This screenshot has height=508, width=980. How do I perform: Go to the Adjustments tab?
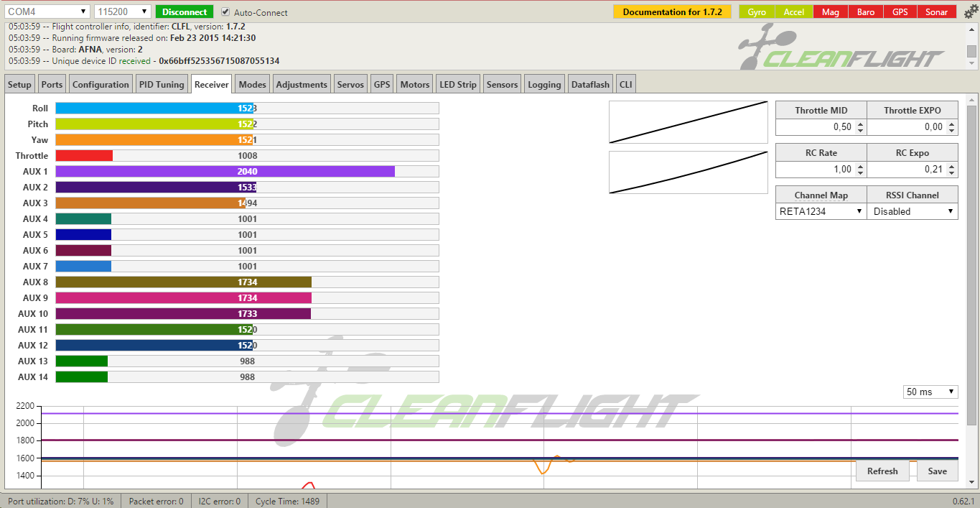[x=302, y=84]
